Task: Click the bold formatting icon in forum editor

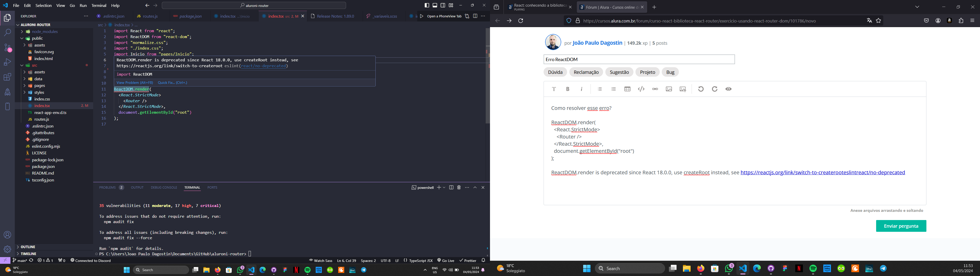Action: tap(568, 89)
